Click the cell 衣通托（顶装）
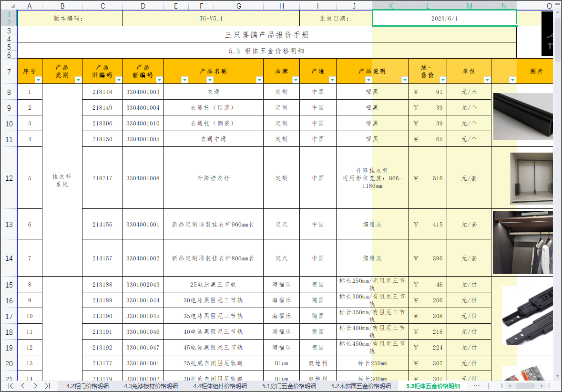The height and width of the screenshot is (392, 562). click(213, 108)
